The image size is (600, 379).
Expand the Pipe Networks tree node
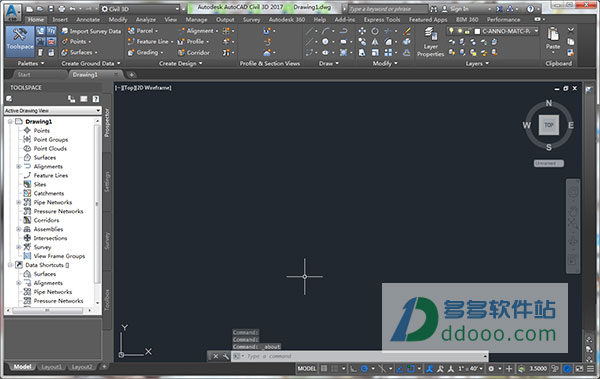pyautogui.click(x=18, y=202)
